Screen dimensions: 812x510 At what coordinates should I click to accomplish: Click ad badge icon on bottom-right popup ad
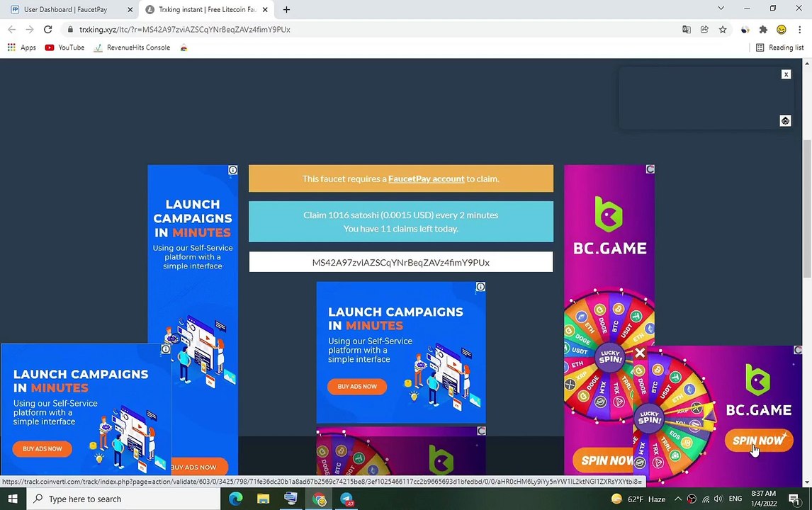798,351
